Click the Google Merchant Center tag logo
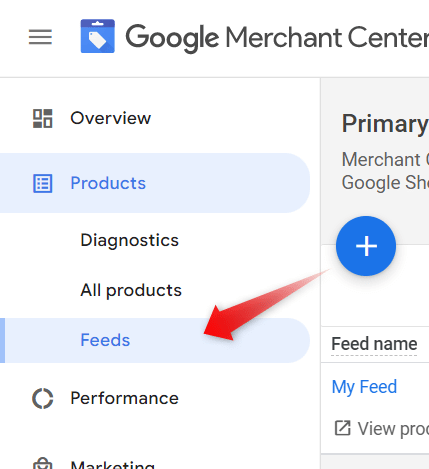Image resolution: width=429 pixels, height=469 pixels. click(98, 36)
